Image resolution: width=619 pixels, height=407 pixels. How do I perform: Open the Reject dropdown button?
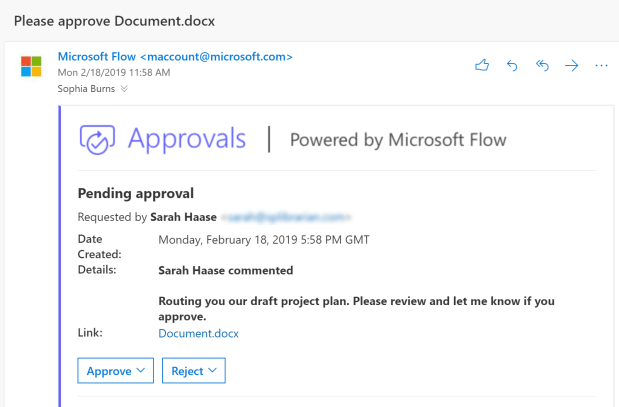pos(194,371)
